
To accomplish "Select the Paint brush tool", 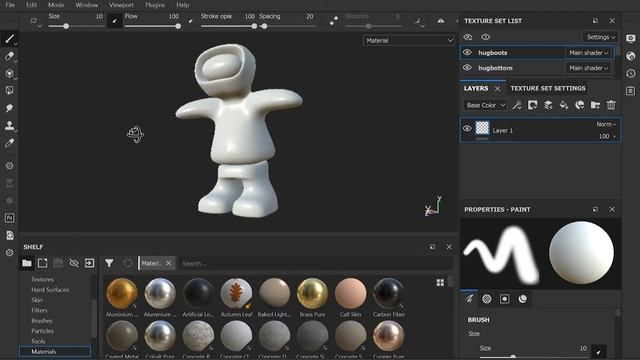I will point(9,39).
